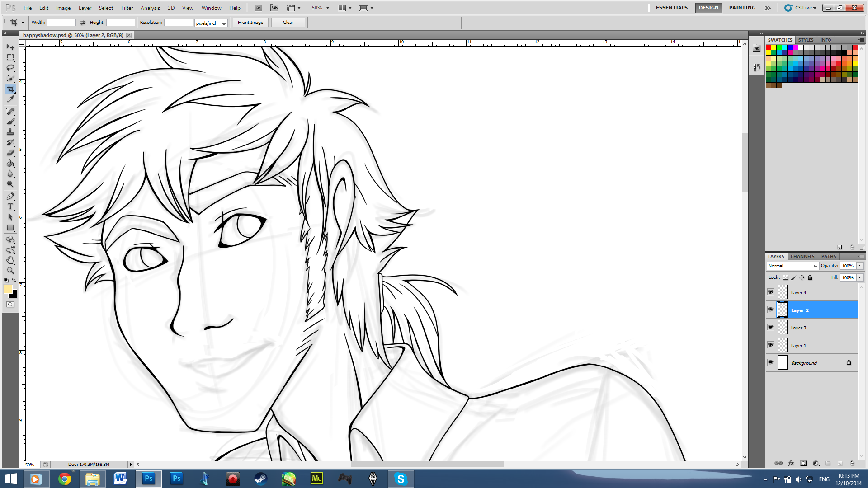868x488 pixels.
Task: Toggle lock all for layer
Action: click(x=810, y=277)
